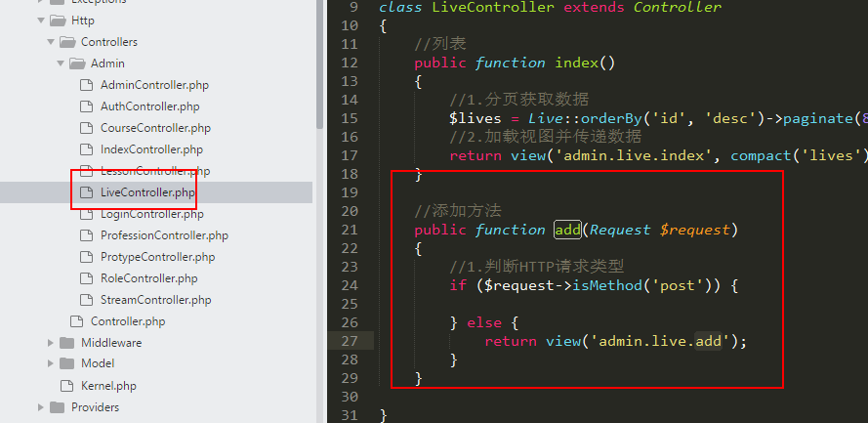Open LiveController.php in sidebar
868x423 pixels.
pos(146,192)
